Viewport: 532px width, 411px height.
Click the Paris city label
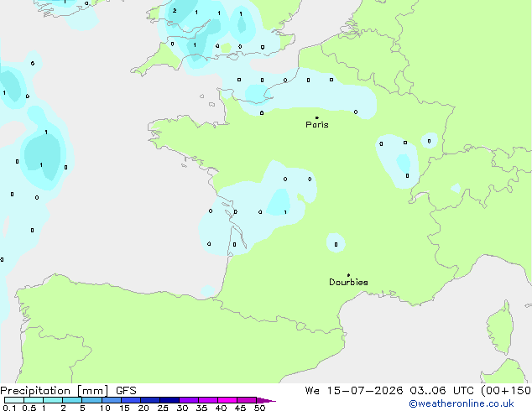pyautogui.click(x=317, y=125)
